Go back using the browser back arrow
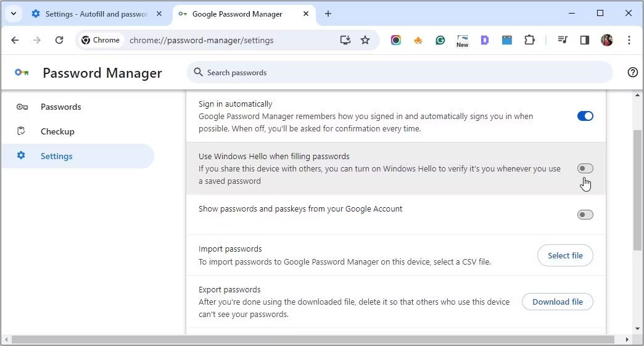The height and width of the screenshot is (346, 644). click(15, 40)
